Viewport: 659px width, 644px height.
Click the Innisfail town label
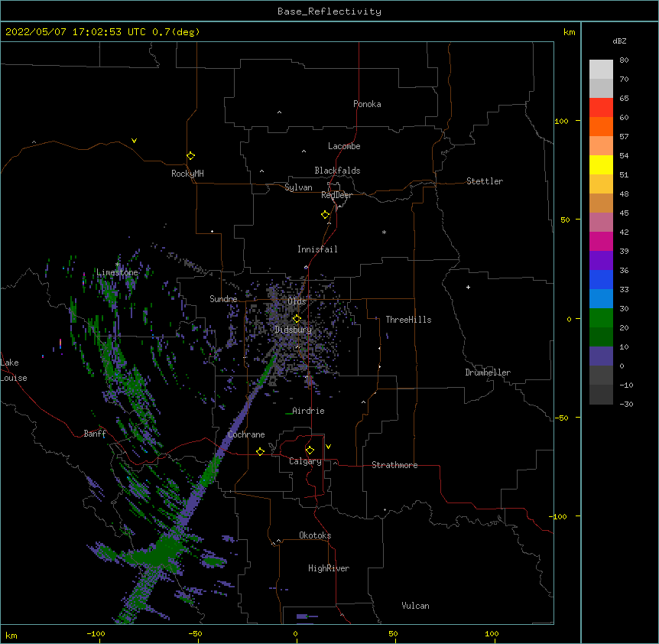click(317, 249)
